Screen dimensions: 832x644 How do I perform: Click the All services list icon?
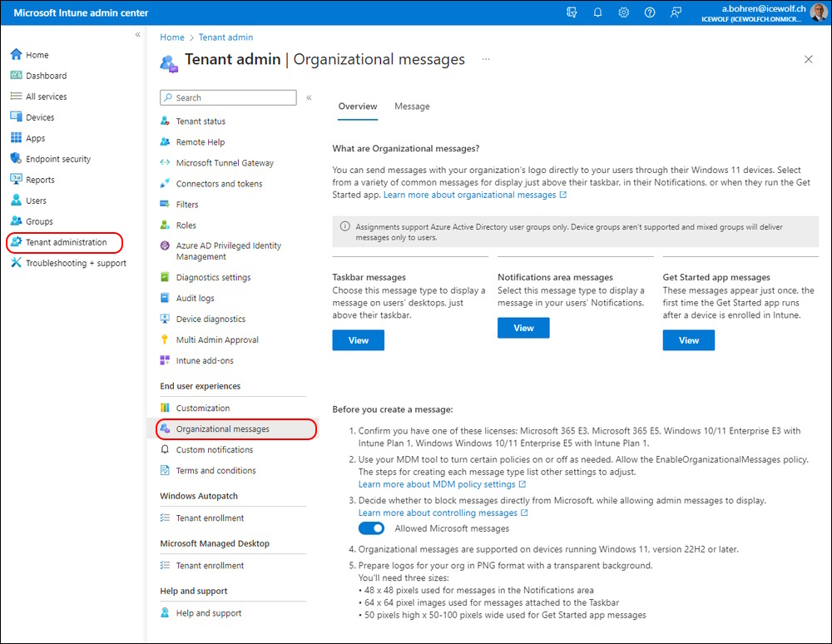17,96
